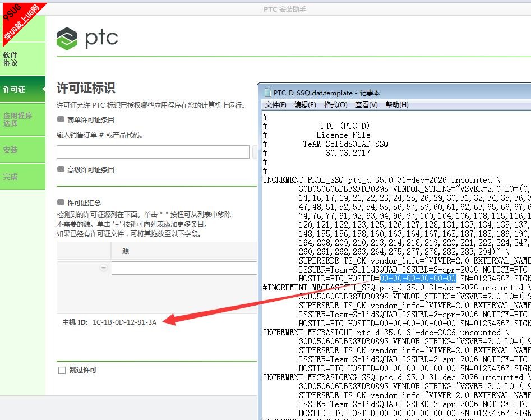Collapse the 简单许可证条目 section

[x=61, y=119]
